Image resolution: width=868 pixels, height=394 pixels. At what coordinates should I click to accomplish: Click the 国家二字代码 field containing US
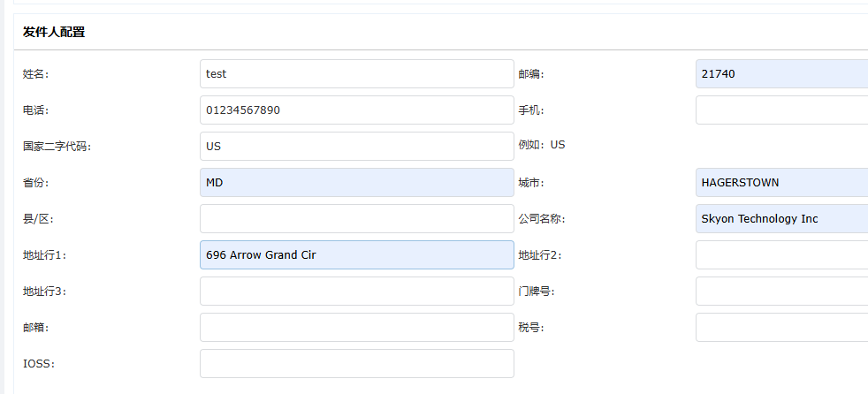(x=356, y=147)
